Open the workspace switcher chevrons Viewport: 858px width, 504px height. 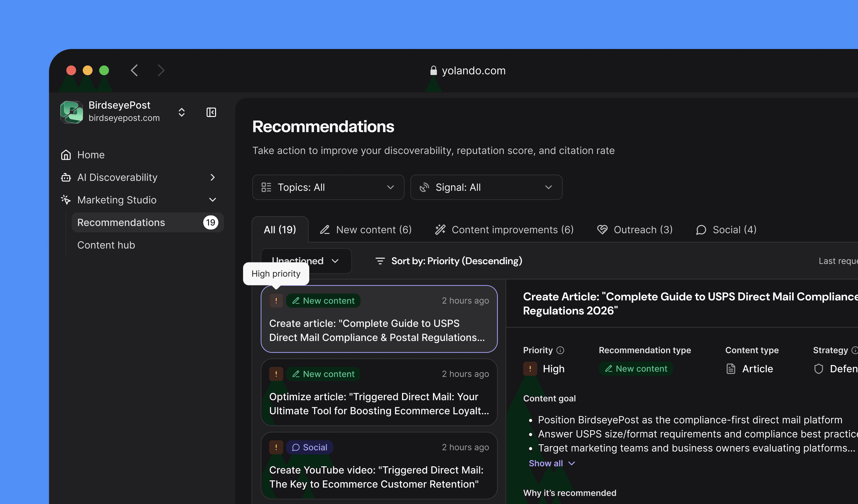click(181, 112)
